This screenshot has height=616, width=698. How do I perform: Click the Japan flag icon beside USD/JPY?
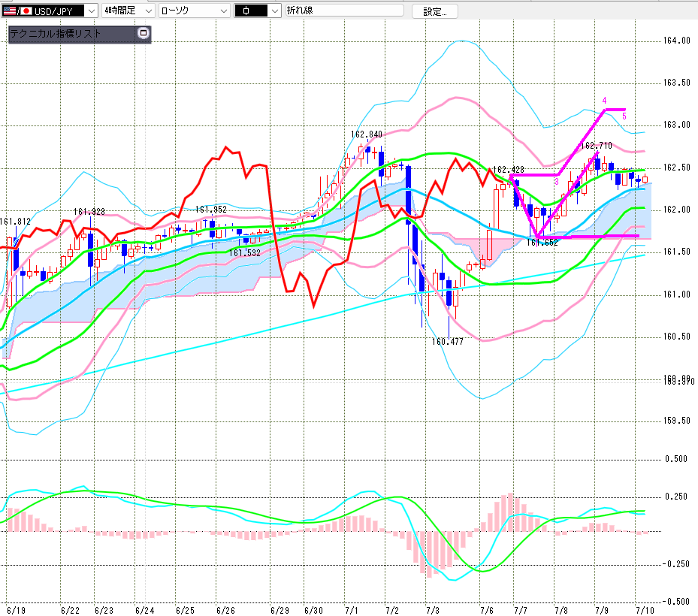coord(26,11)
